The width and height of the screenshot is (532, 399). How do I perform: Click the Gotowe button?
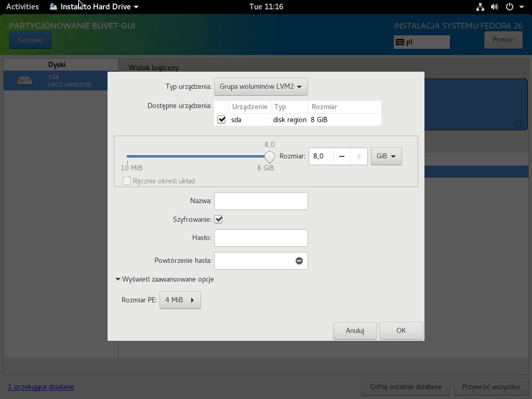30,39
